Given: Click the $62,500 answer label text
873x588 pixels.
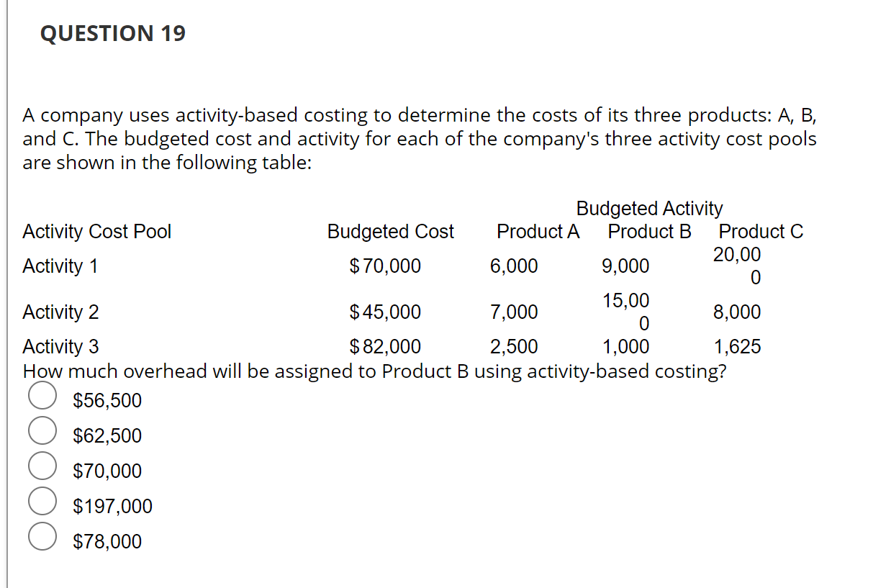Looking at the screenshot, I should [107, 435].
